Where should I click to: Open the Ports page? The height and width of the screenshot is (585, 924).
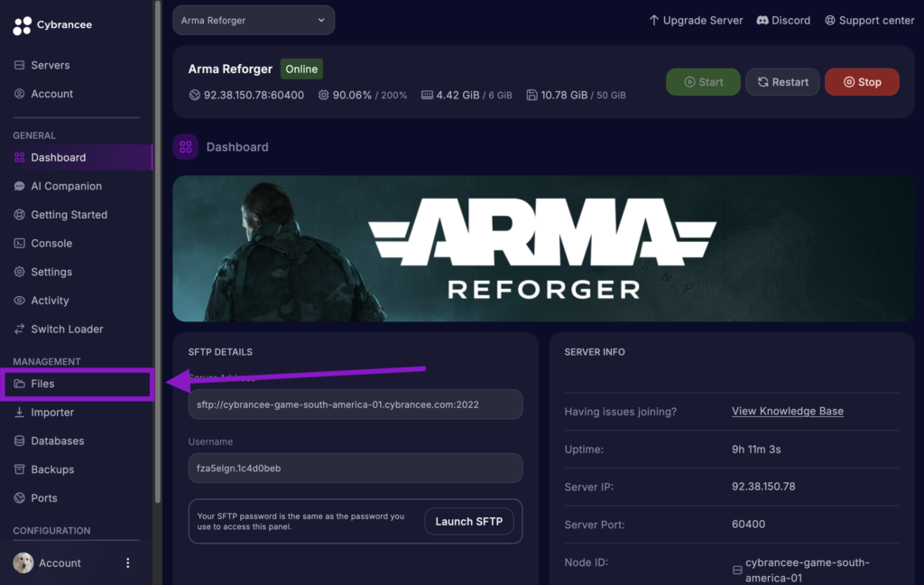click(x=43, y=498)
